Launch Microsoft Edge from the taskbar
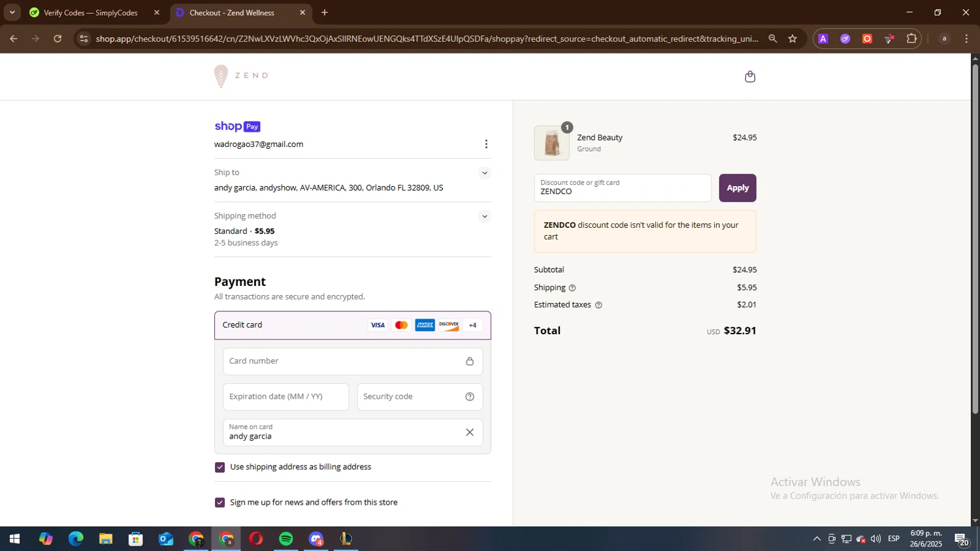The height and width of the screenshot is (551, 980). [76, 539]
